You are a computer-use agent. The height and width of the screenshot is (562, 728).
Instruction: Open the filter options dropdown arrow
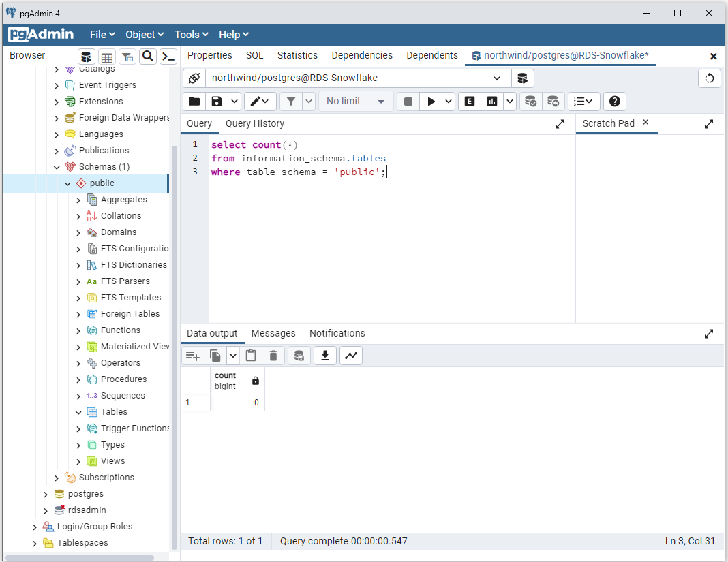pyautogui.click(x=309, y=102)
